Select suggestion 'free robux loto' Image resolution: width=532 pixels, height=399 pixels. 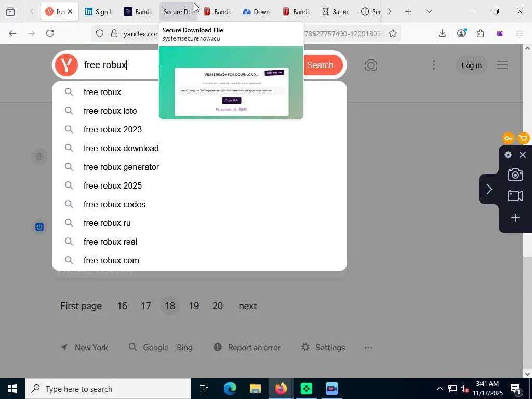coord(199,111)
